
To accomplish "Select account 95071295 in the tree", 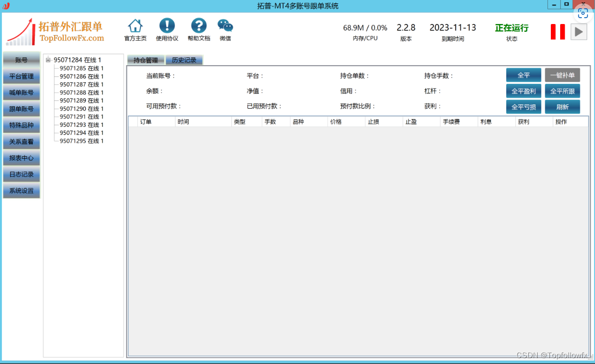I will click(82, 141).
